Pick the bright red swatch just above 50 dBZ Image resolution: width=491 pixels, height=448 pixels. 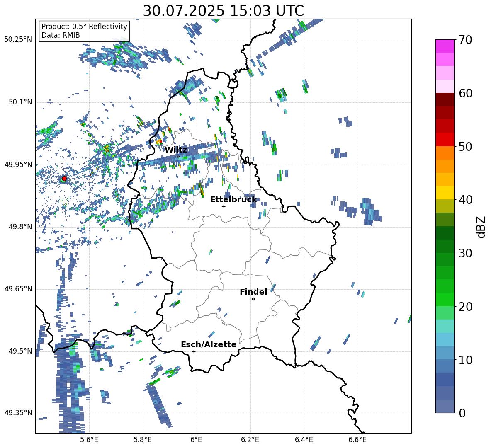[x=445, y=140]
